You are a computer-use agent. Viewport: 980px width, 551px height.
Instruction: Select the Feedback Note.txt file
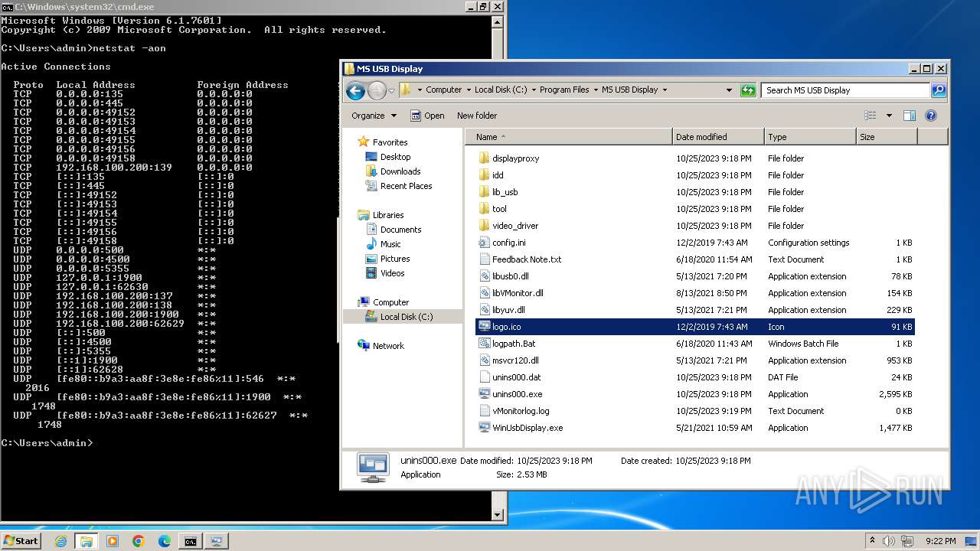tap(527, 259)
